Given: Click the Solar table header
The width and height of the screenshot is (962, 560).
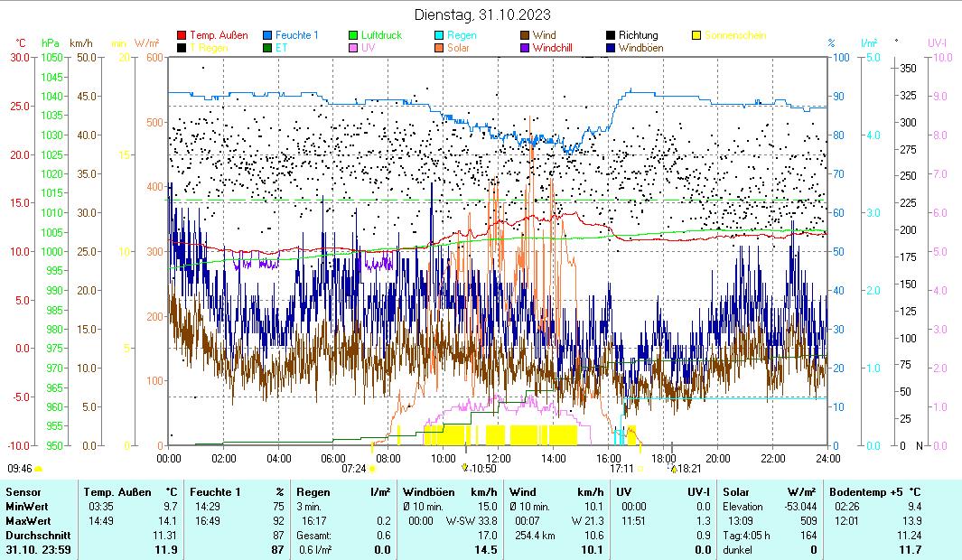Looking at the screenshot, I should [x=736, y=492].
